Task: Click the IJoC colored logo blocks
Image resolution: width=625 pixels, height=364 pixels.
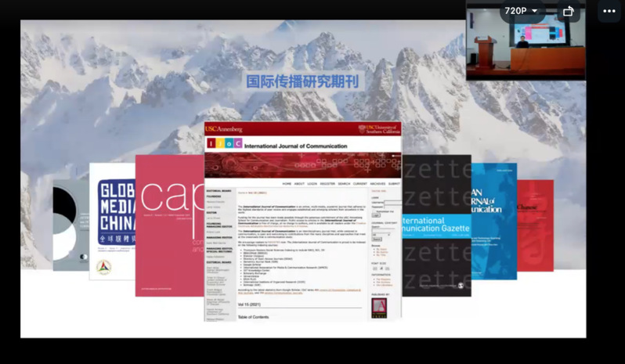Action: tap(224, 143)
